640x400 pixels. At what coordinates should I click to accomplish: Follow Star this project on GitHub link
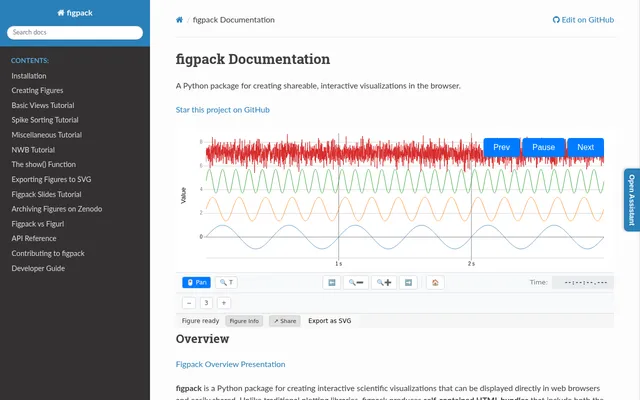tap(222, 110)
